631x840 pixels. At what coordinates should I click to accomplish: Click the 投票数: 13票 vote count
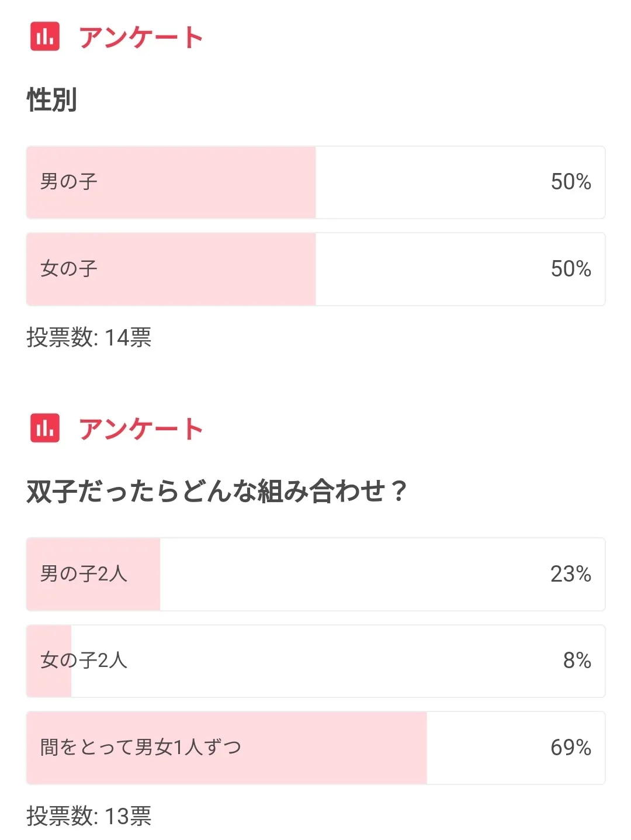(89, 816)
